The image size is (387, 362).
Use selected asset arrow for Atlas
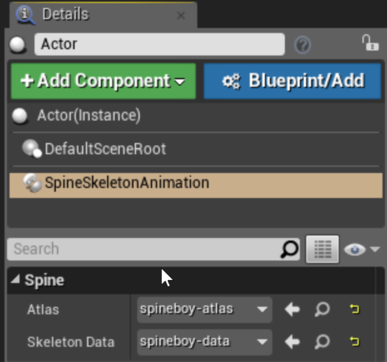292,309
